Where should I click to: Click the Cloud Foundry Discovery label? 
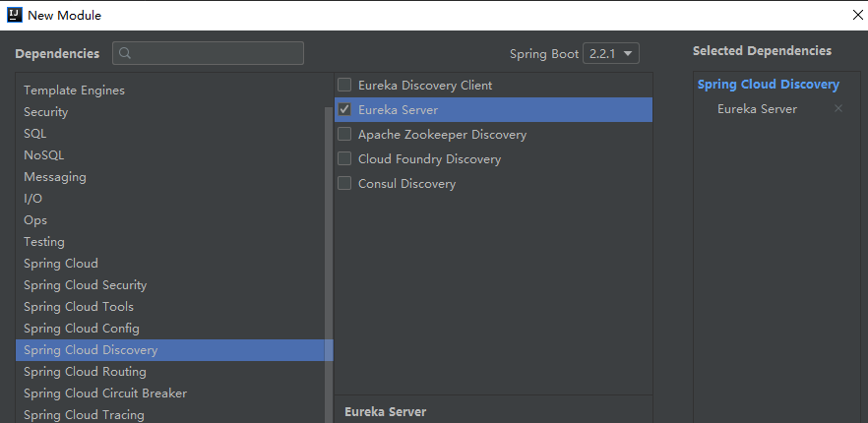429,159
